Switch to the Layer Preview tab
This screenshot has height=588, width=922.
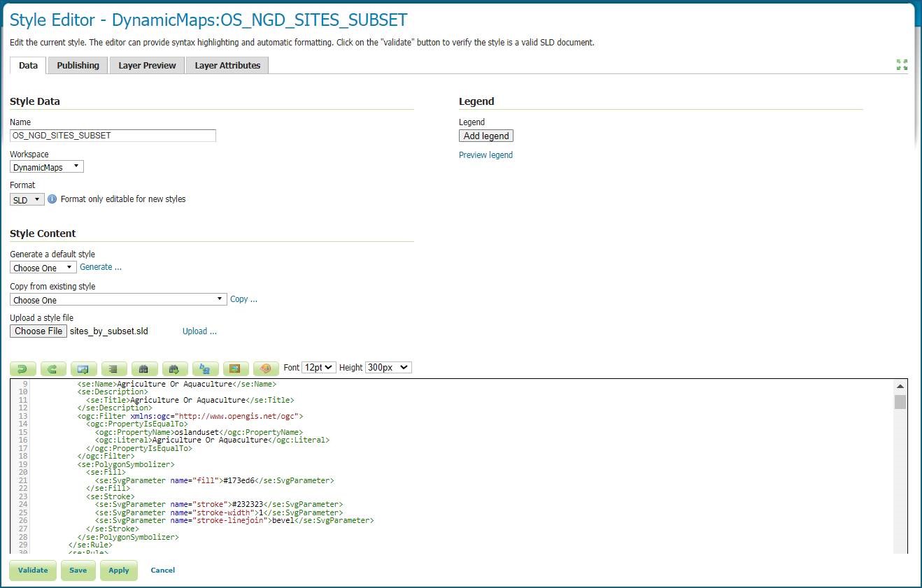point(147,65)
